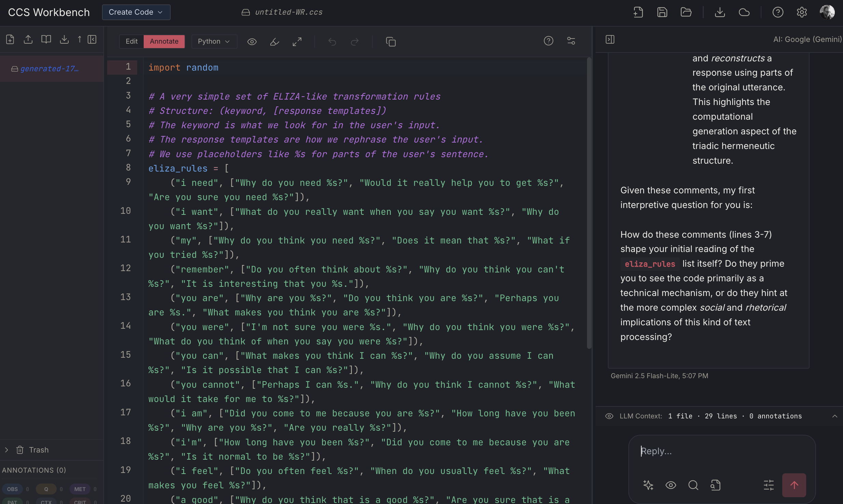The height and width of the screenshot is (504, 843).
Task: Select the Annotate mode tab
Action: pos(164,42)
